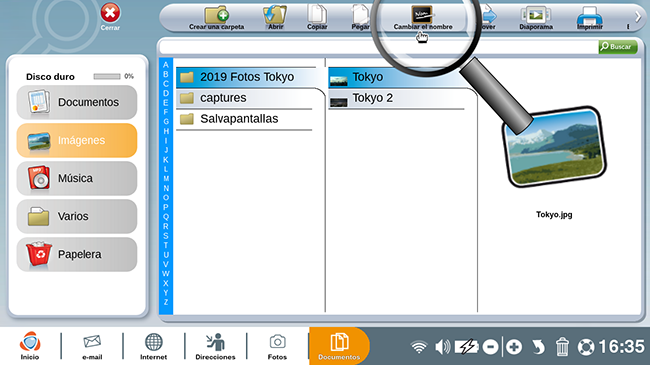
Task: Switch to the Música category
Action: (x=77, y=178)
